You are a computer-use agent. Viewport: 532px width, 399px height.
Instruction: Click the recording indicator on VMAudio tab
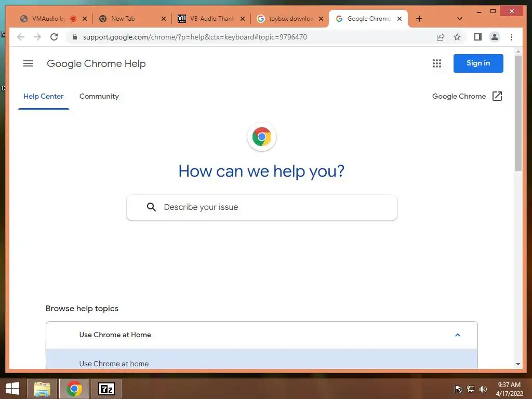click(x=73, y=19)
